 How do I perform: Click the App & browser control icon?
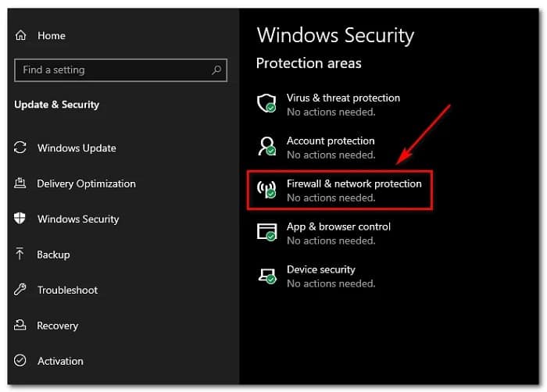pos(266,232)
